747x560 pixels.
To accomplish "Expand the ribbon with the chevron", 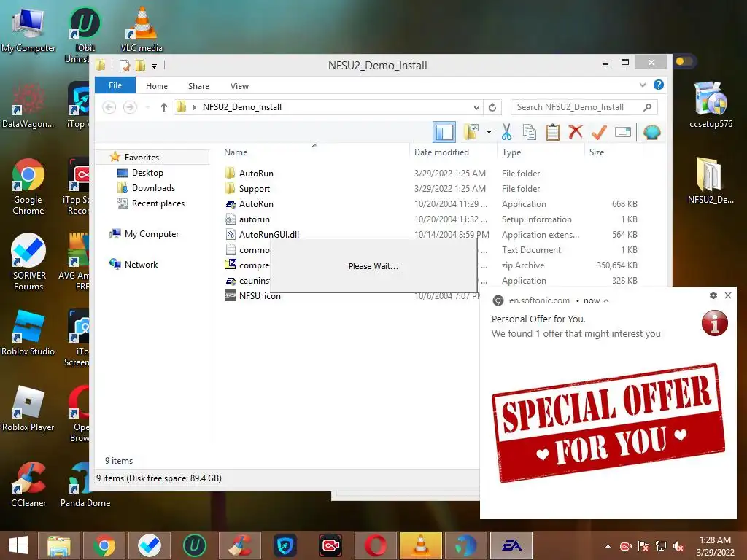I will (643, 85).
